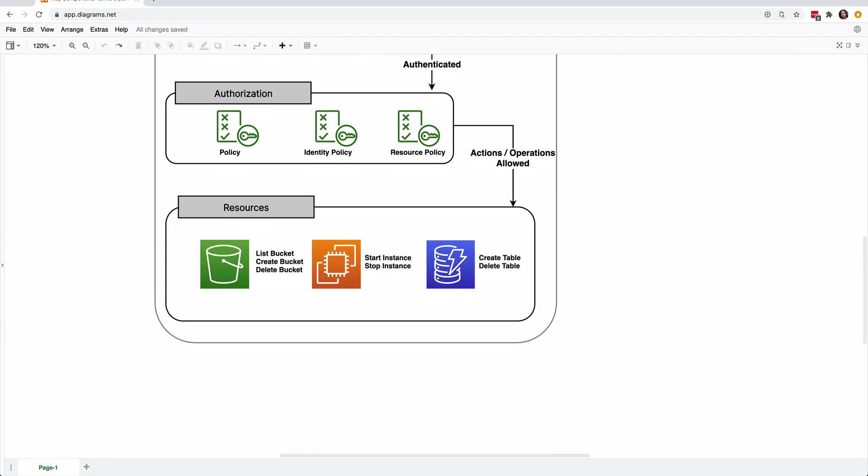Select the Authorization header box

point(243,93)
